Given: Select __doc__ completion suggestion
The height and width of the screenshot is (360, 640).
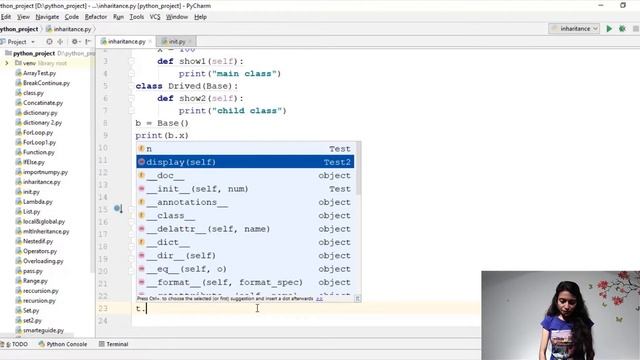Looking at the screenshot, I should pyautogui.click(x=245, y=176).
